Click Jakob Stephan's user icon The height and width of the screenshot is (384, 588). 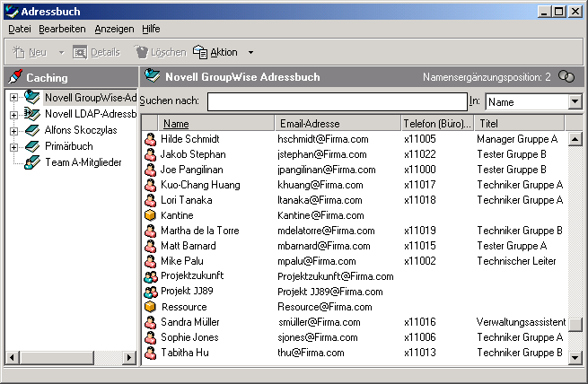pos(151,154)
